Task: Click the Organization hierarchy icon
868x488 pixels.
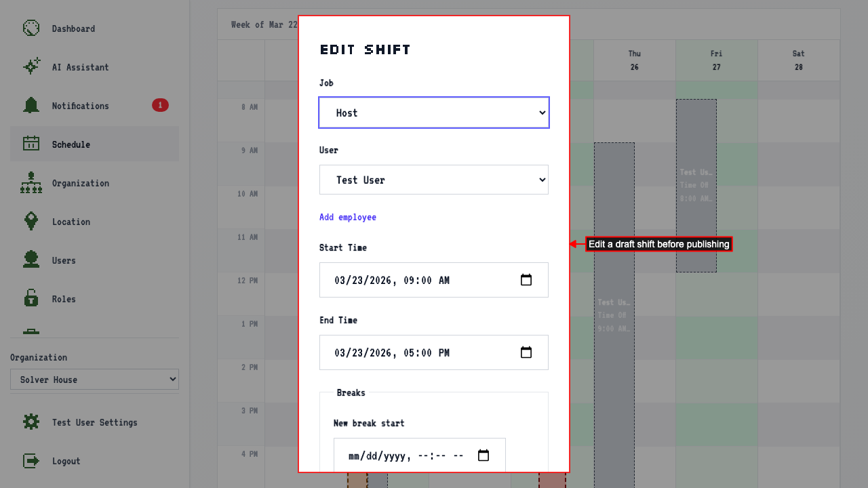Action: pyautogui.click(x=31, y=183)
